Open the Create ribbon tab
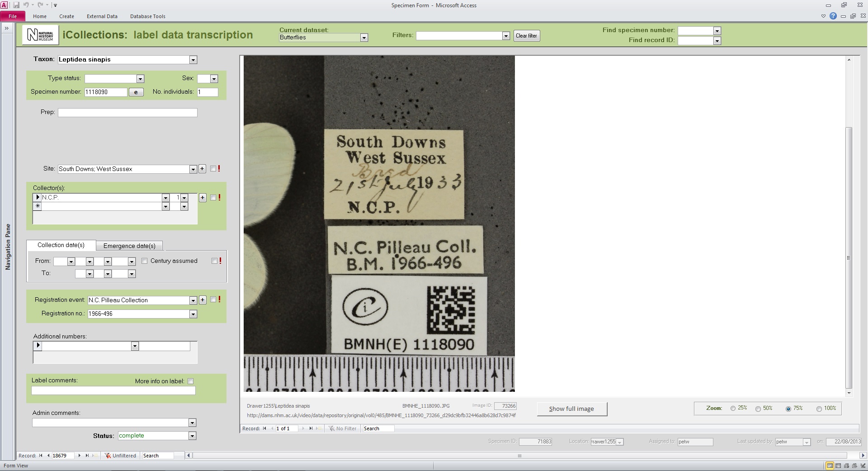This screenshot has width=868, height=471. click(66, 16)
